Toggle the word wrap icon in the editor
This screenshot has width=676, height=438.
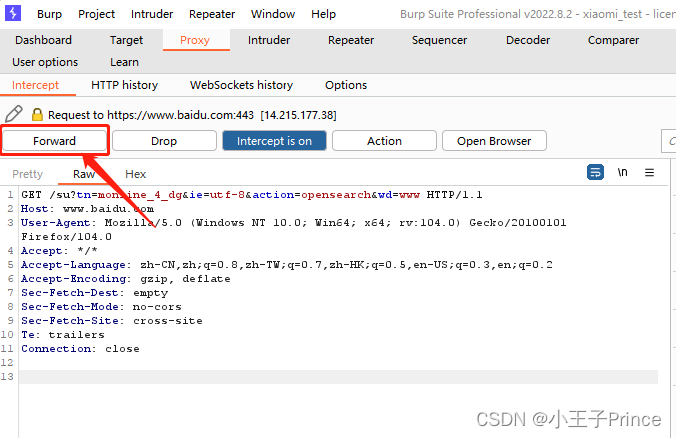595,172
